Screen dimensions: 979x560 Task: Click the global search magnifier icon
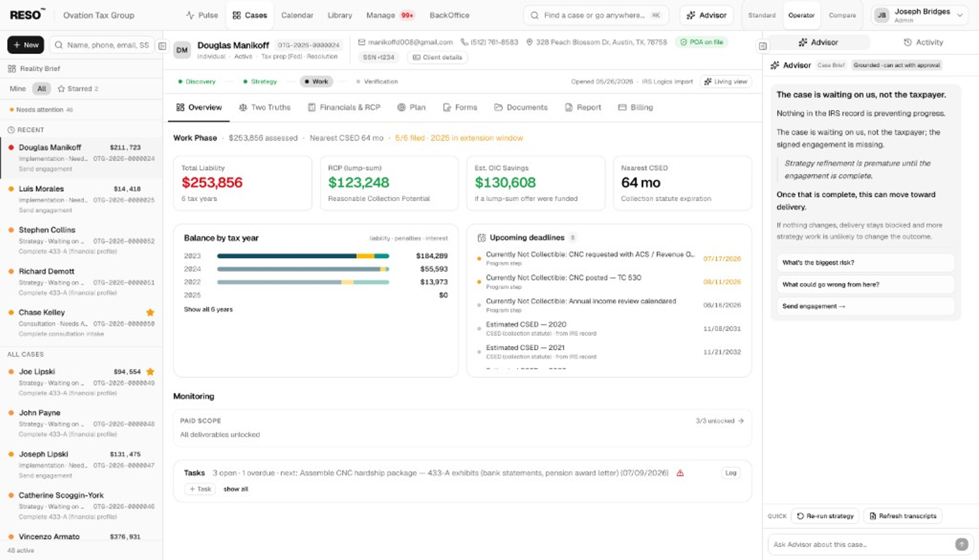535,15
